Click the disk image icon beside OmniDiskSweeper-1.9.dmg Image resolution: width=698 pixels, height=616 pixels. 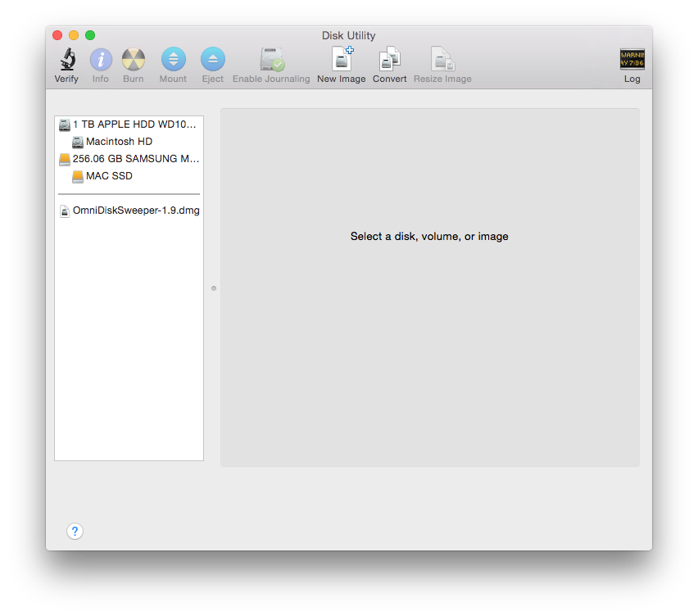click(x=65, y=210)
